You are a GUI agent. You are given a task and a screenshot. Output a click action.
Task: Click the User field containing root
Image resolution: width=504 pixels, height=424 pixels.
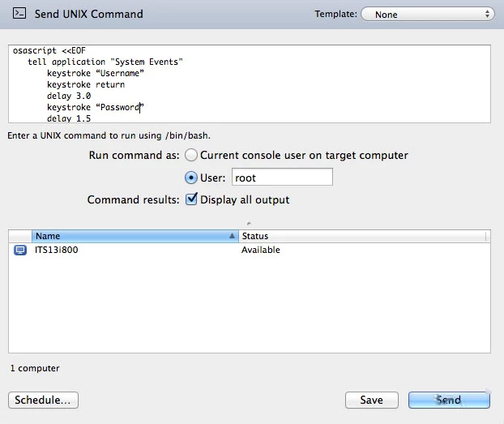[x=282, y=178]
